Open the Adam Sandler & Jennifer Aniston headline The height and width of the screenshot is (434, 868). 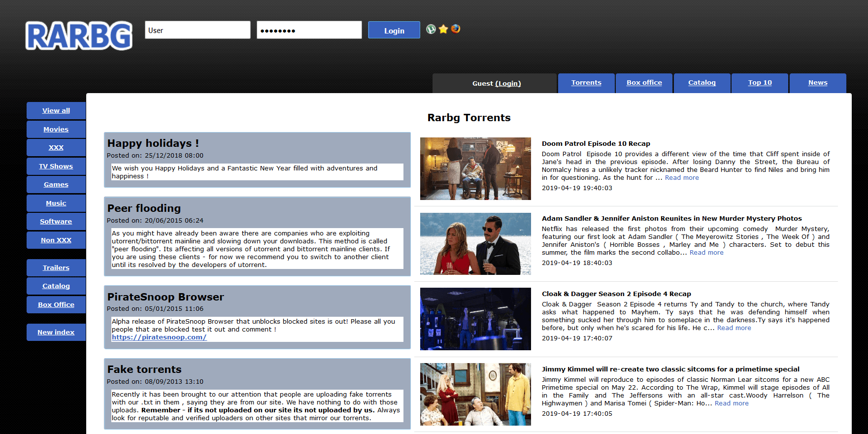(672, 219)
